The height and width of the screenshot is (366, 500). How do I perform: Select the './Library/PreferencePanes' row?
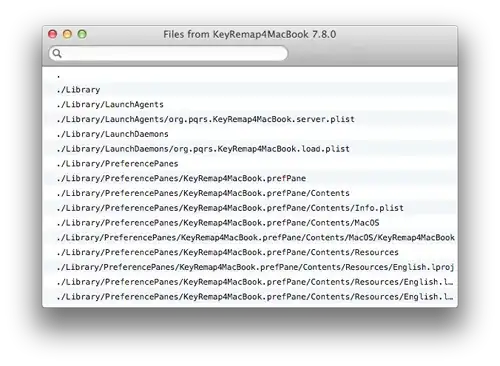click(250, 163)
